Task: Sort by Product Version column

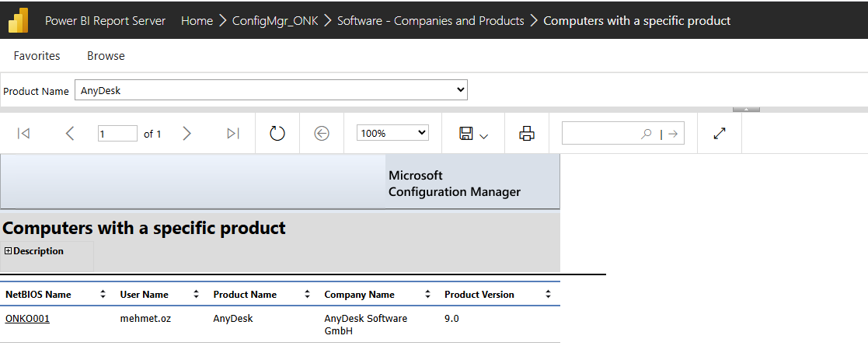Action: pos(548,295)
